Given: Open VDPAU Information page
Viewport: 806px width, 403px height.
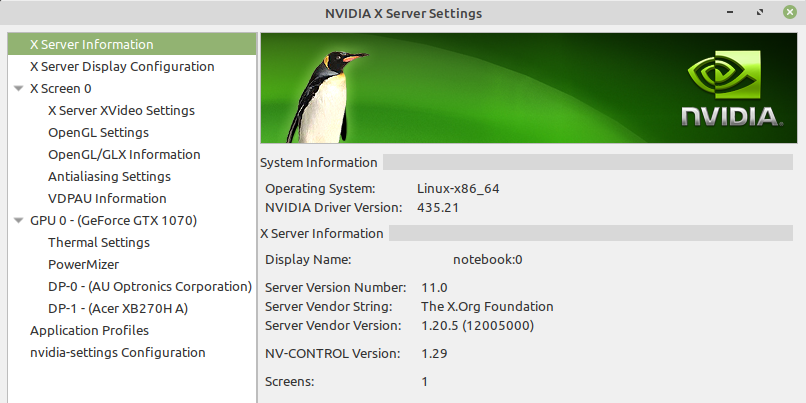Looking at the screenshot, I should [107, 198].
